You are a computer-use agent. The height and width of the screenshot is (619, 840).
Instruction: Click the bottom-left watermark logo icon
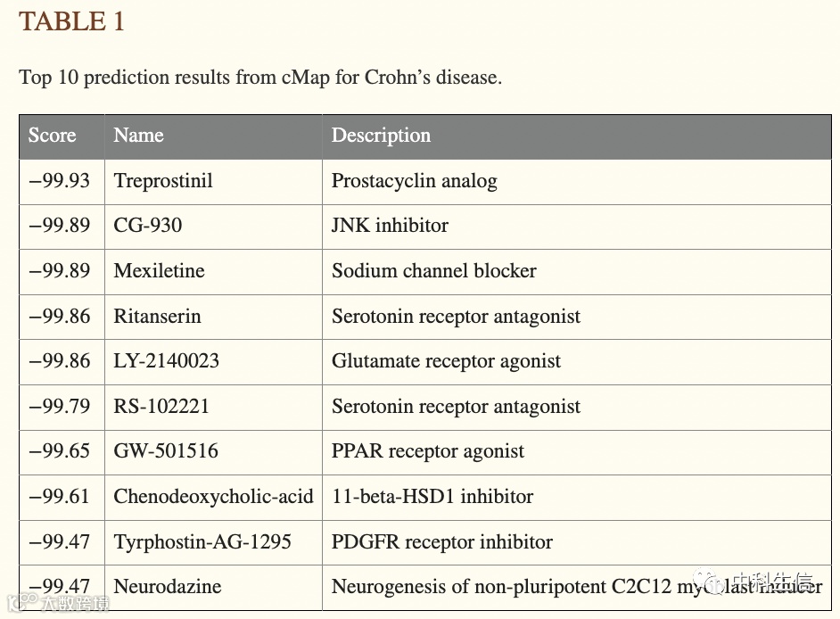pos(22,602)
